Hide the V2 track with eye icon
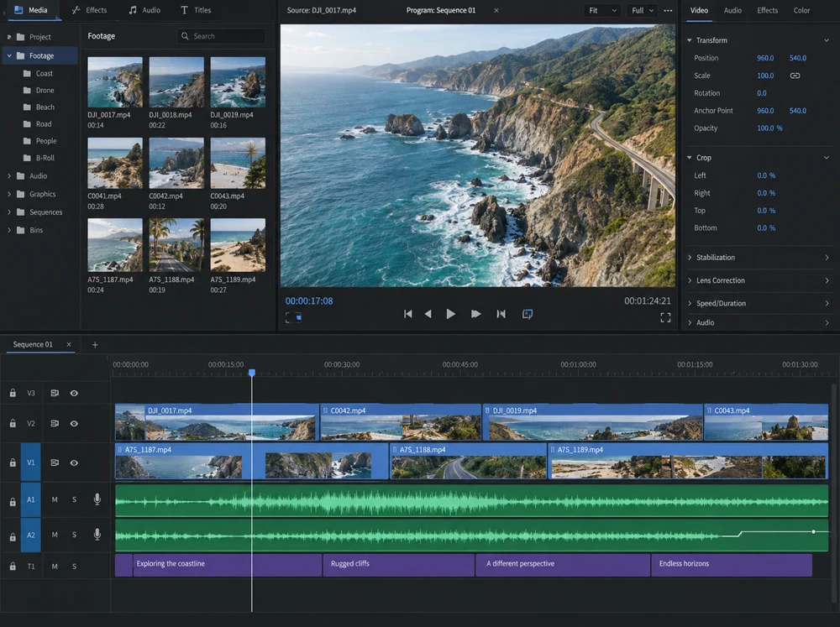840x627 pixels. coord(74,424)
